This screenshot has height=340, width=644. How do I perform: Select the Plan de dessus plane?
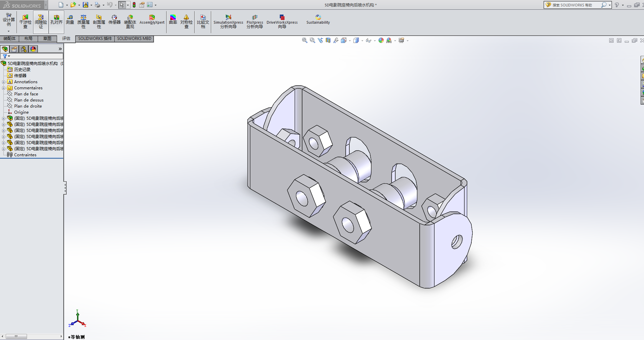pos(29,100)
